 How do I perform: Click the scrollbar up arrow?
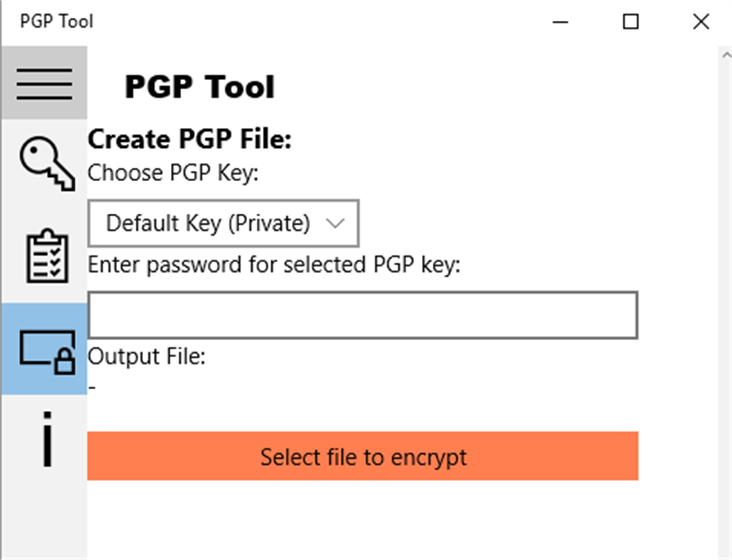coord(726,55)
